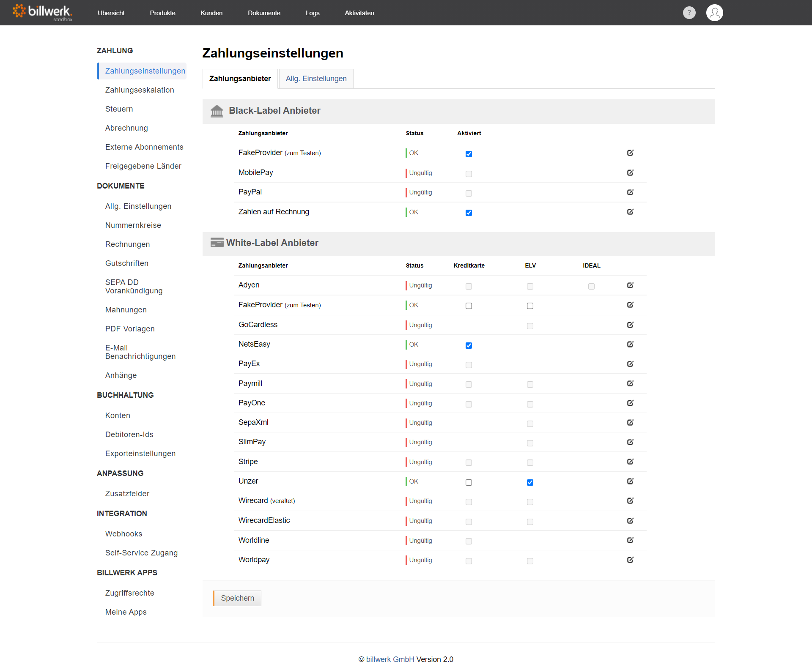The width and height of the screenshot is (812, 670).
Task: Edit Unzer provider settings icon
Action: 630,481
